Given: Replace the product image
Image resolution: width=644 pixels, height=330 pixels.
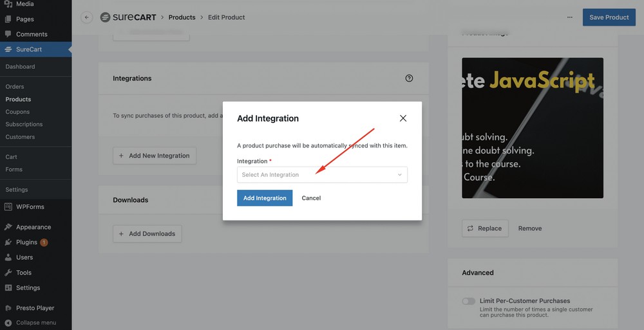Looking at the screenshot, I should (485, 228).
